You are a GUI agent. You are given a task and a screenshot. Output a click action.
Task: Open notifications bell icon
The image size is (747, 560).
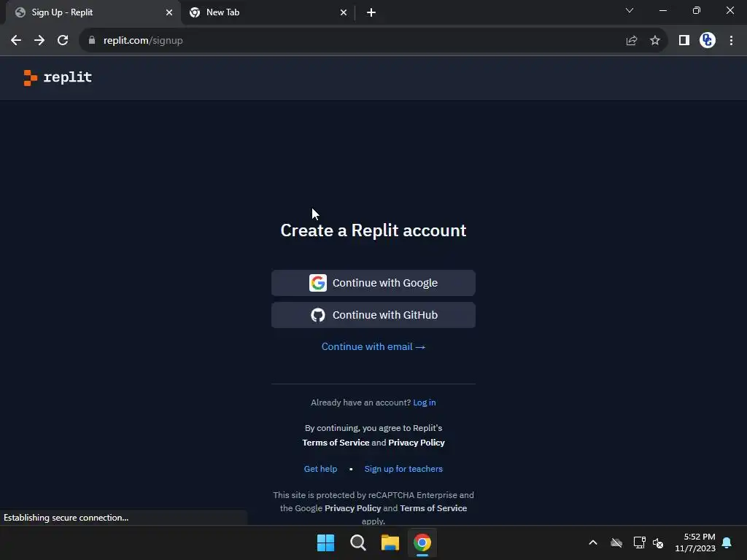click(727, 542)
